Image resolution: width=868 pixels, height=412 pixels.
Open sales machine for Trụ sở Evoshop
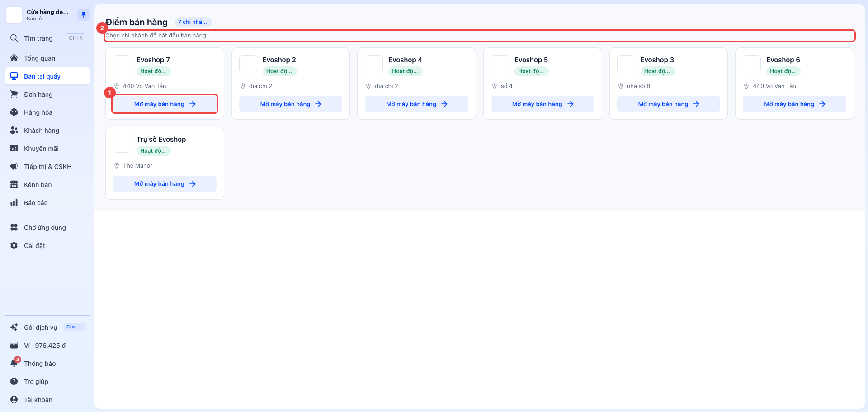(x=165, y=184)
